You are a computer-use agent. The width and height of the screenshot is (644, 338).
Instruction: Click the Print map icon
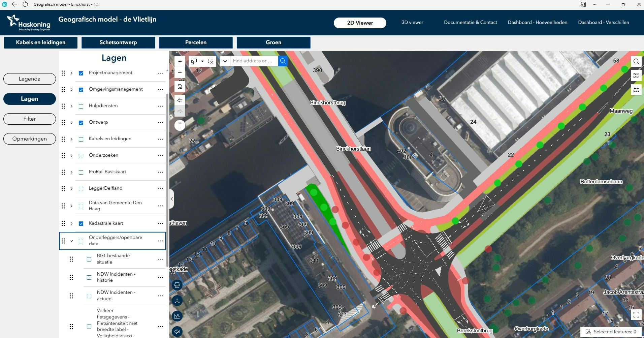[x=177, y=285]
